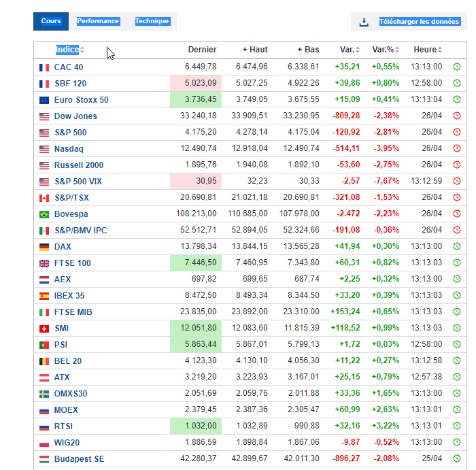Click the Brazil flag beside Bovespa
The image size is (476, 470).
click(44, 214)
